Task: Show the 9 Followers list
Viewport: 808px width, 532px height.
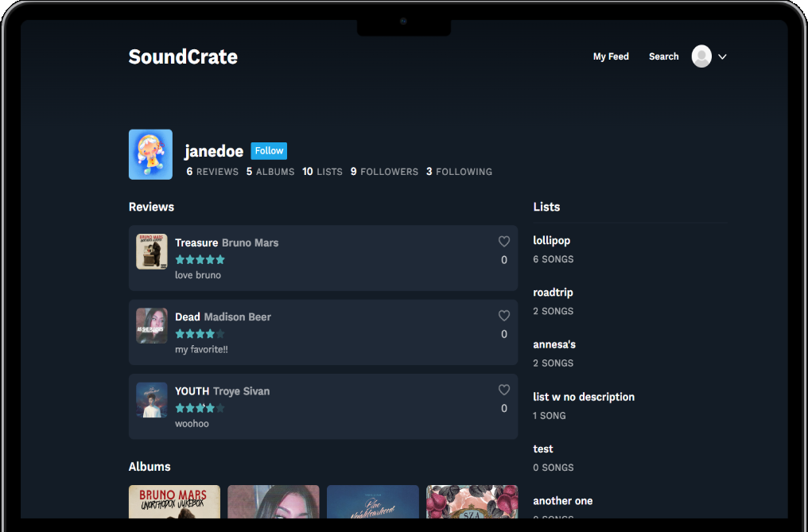Action: (x=384, y=172)
